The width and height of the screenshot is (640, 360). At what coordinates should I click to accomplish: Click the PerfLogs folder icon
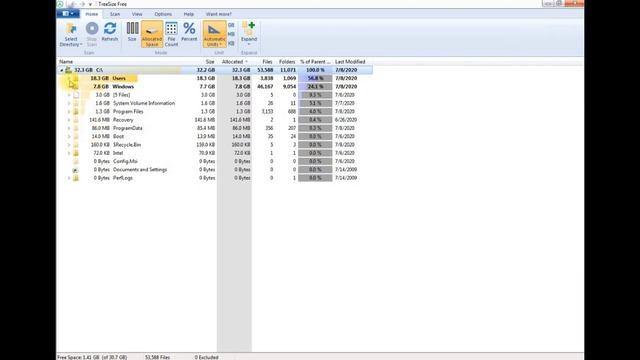[76, 178]
